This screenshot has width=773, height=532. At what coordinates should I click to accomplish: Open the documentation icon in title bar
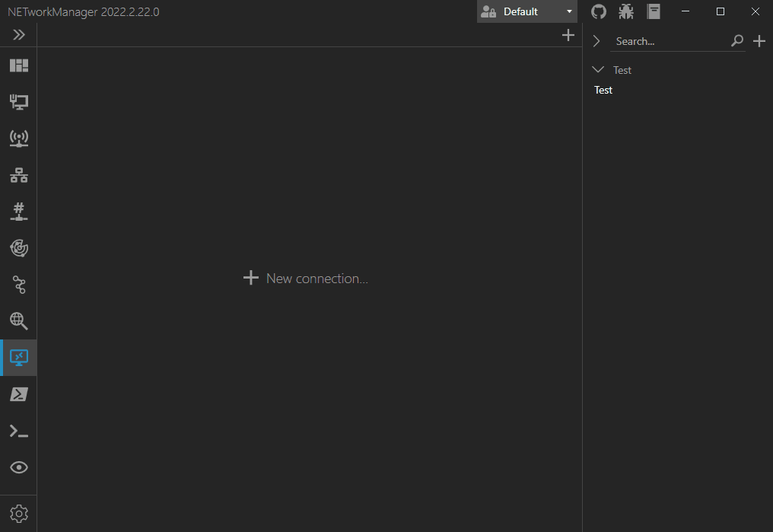[654, 11]
